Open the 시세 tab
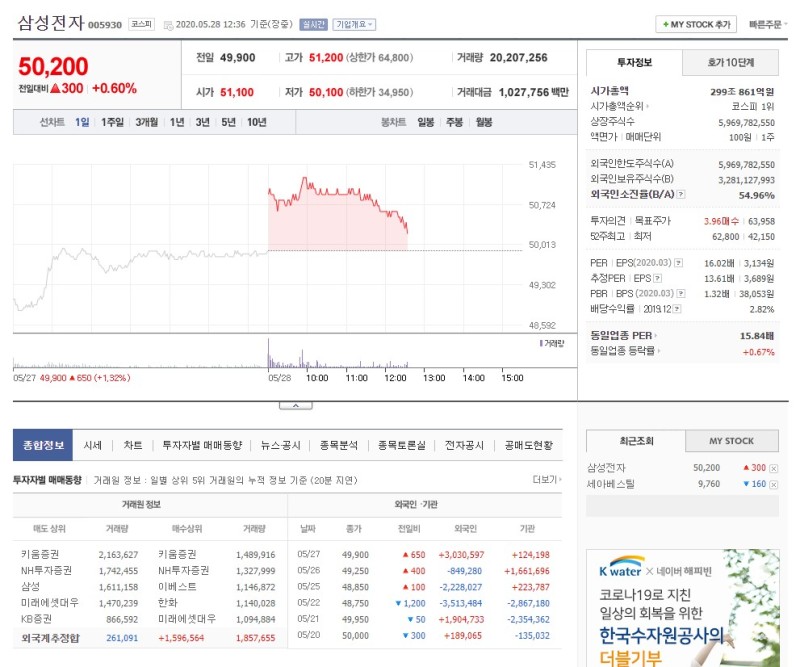Image resolution: width=800 pixels, height=667 pixels. click(x=92, y=446)
